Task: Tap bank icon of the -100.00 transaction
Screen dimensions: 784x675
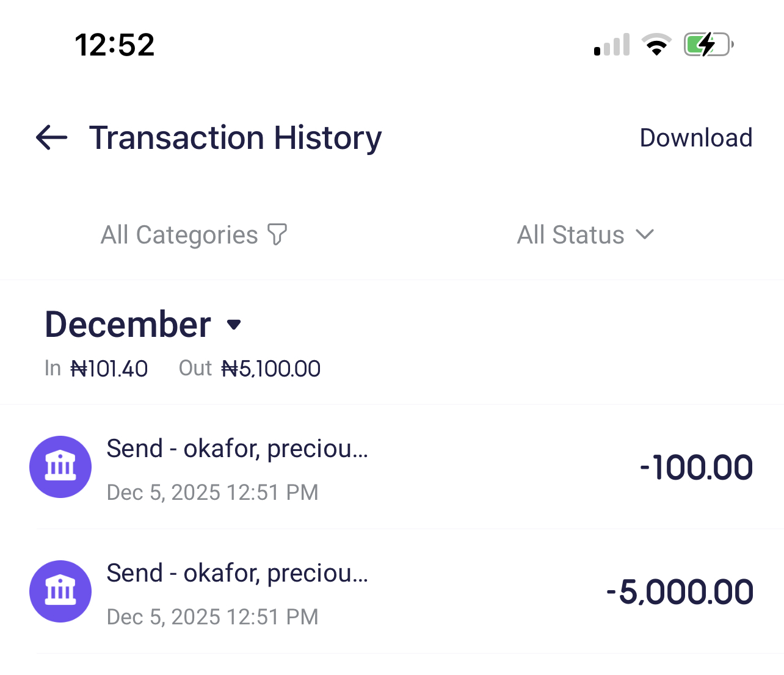Action: [60, 467]
